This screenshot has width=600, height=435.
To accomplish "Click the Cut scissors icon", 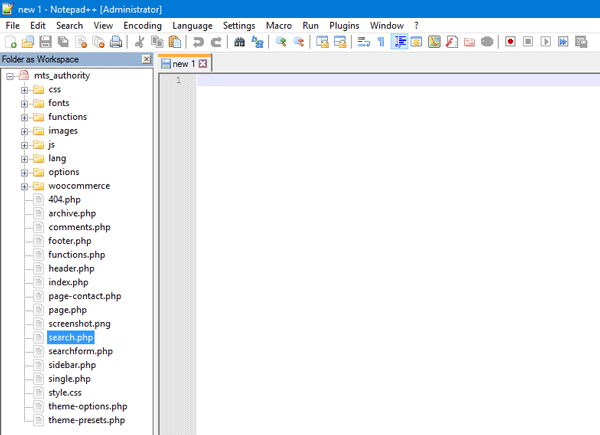I will 140,42.
